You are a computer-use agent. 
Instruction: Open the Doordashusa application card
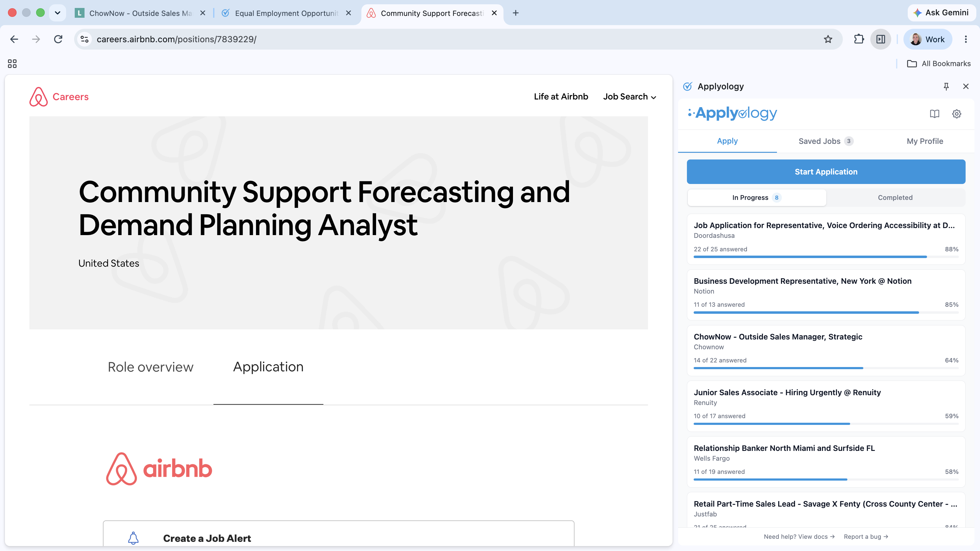[x=826, y=239]
